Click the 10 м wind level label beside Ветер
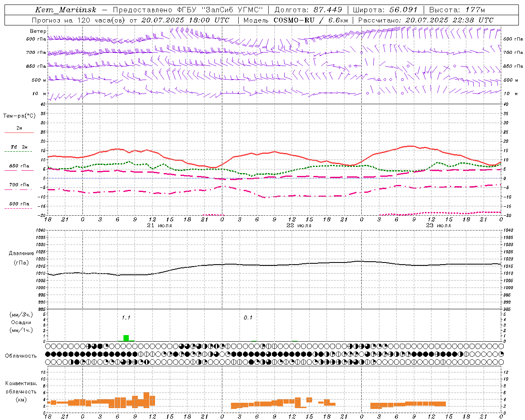The height and width of the screenshot is (420, 525). 39,94
